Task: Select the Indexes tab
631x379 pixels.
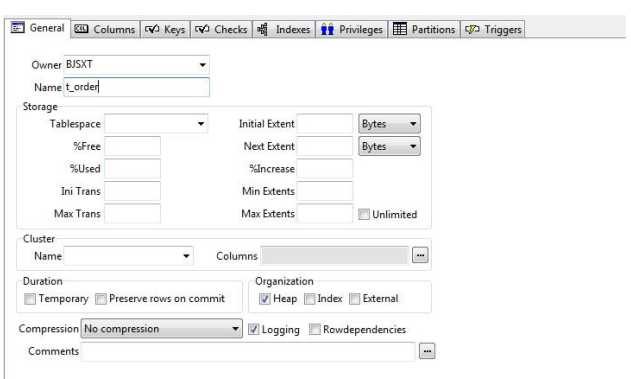Action: pos(284,29)
